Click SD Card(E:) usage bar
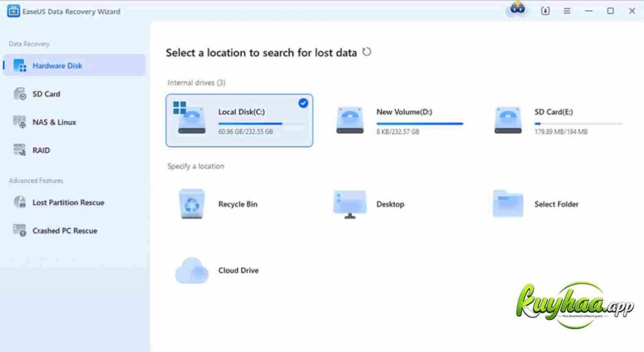Screen dimensions: 644x352 click(x=578, y=123)
